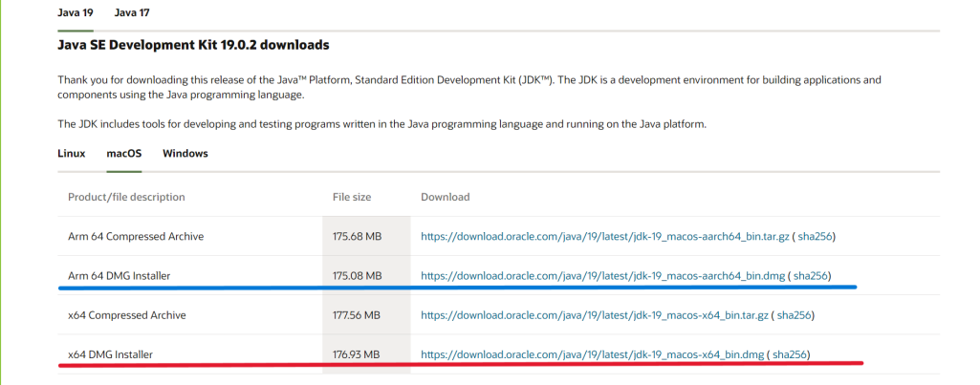Switch to the Java 19 tab
The height and width of the screenshot is (385, 980).
[75, 12]
